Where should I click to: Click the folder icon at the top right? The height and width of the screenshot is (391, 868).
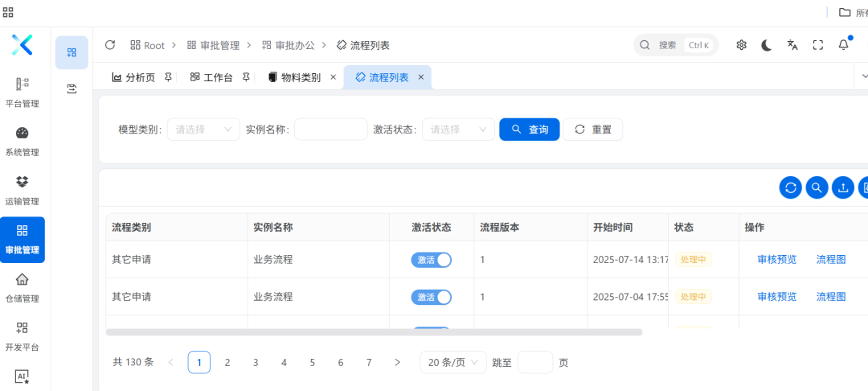(844, 12)
